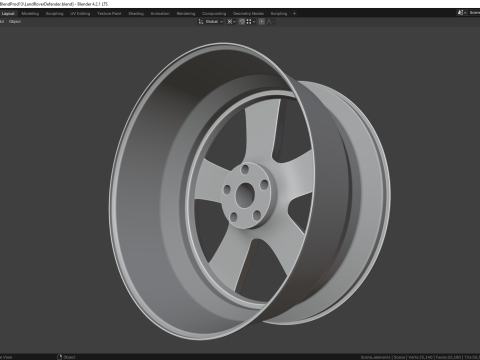The image size is (480, 360).
Task: Add a new workspace with plus icon
Action: (x=294, y=14)
